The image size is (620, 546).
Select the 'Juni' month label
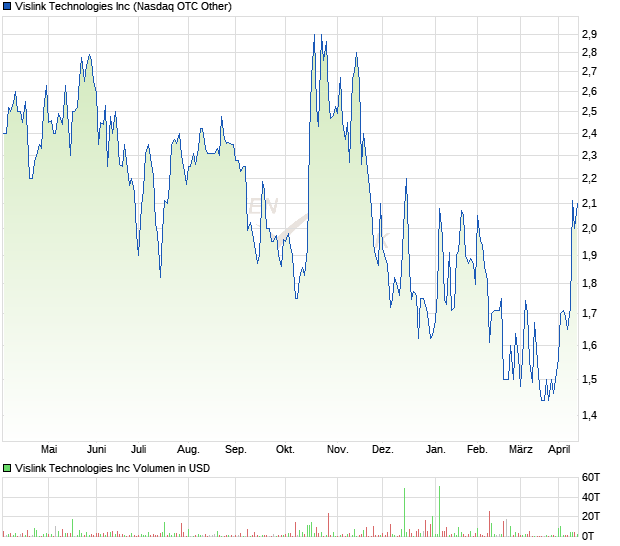(96, 450)
